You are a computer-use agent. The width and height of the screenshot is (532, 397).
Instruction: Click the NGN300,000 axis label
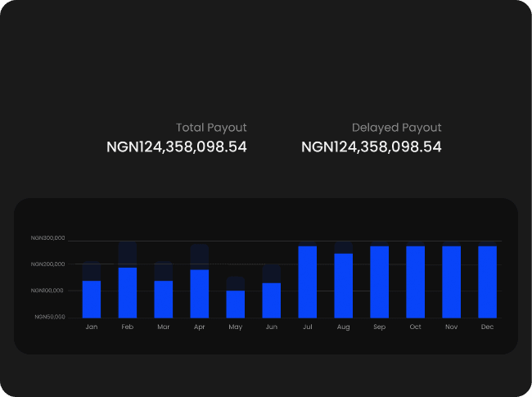(x=47, y=238)
